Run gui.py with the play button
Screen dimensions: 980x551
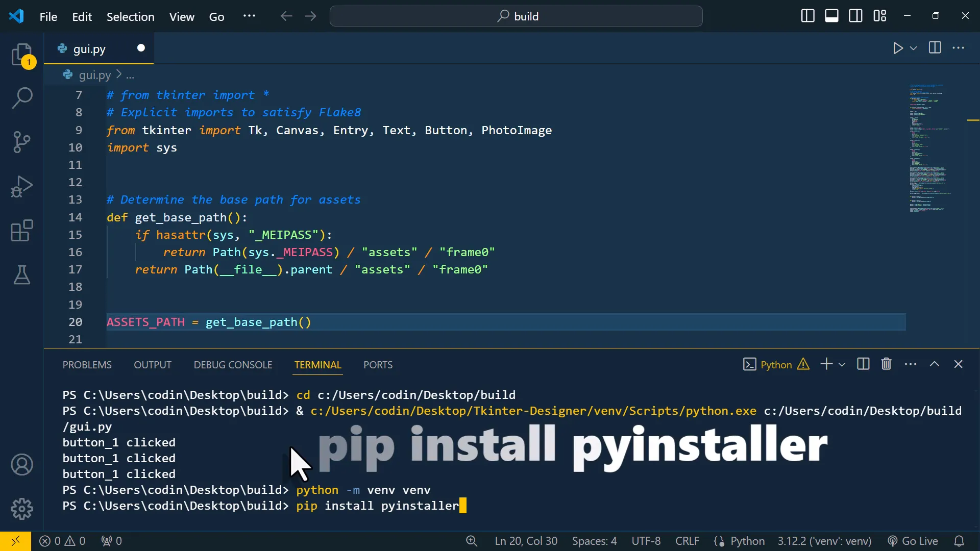898,48
